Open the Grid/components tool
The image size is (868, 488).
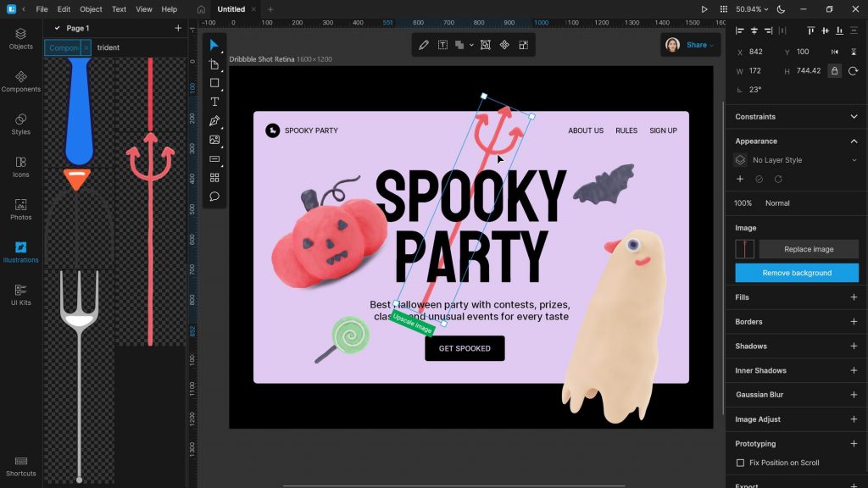click(214, 178)
